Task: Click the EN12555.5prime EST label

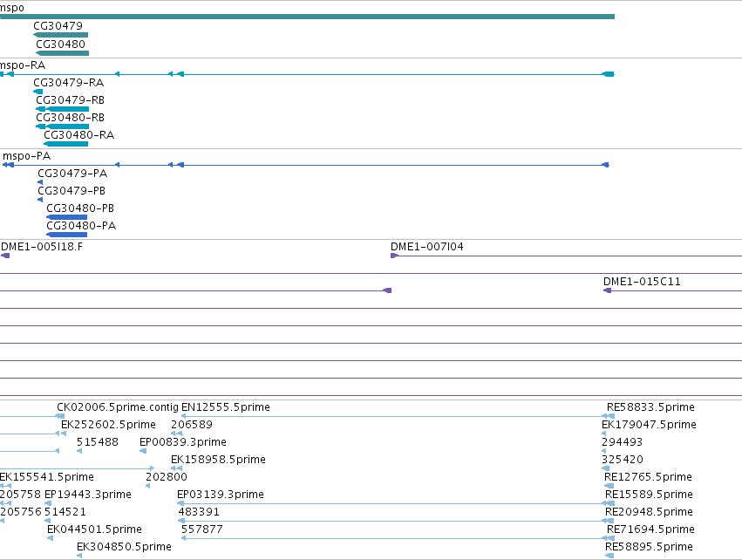Action: click(x=226, y=407)
